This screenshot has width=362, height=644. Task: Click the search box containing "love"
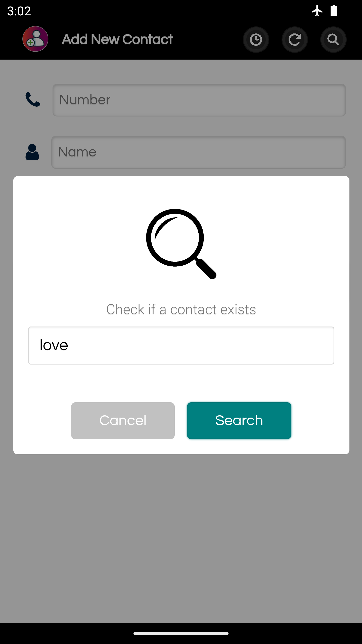[181, 345]
